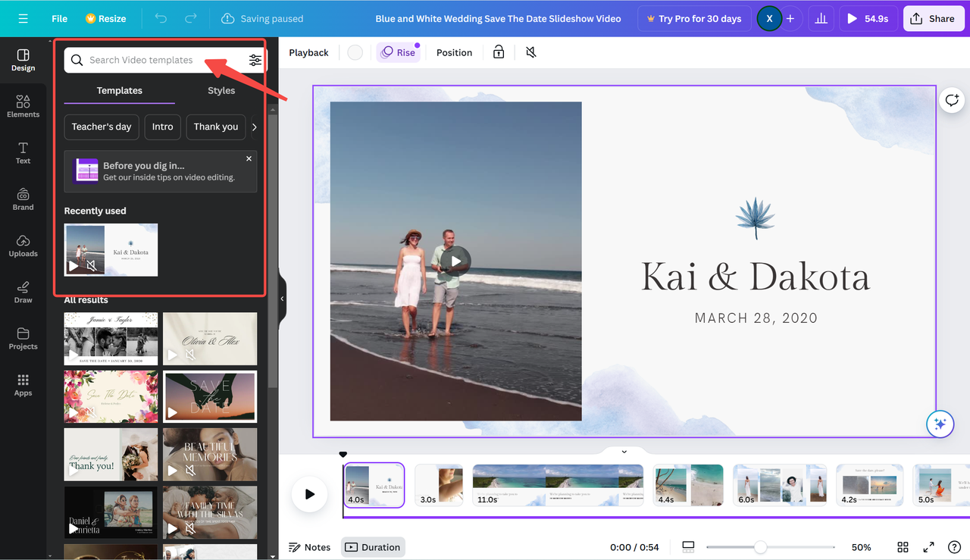Switch to the Styles tab

[221, 90]
